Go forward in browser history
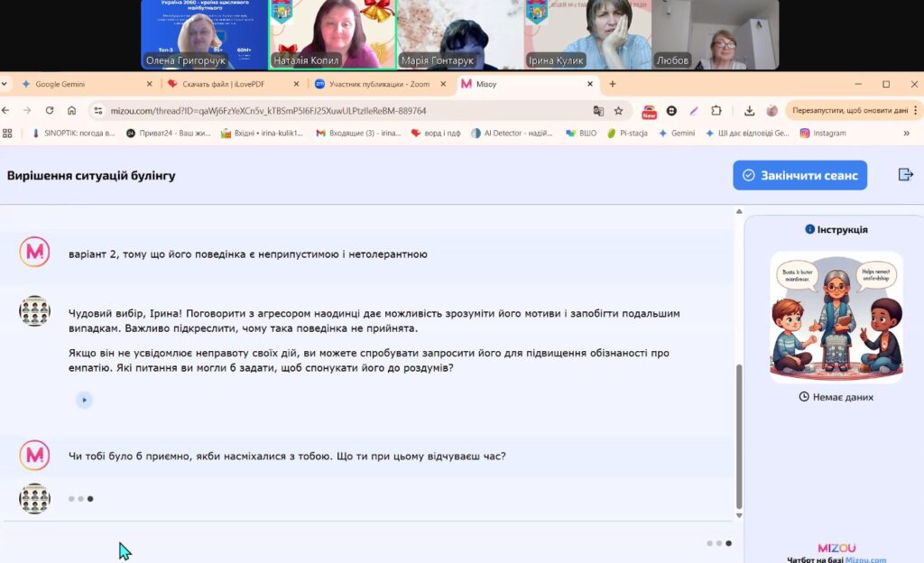924x563 pixels. tap(27, 110)
